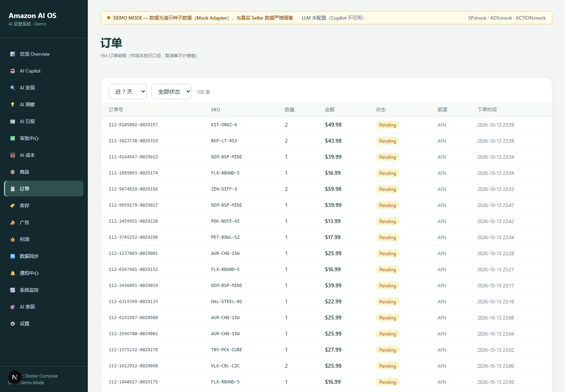Click the 100 条 record count
The height and width of the screenshot is (392, 565).
204,92
